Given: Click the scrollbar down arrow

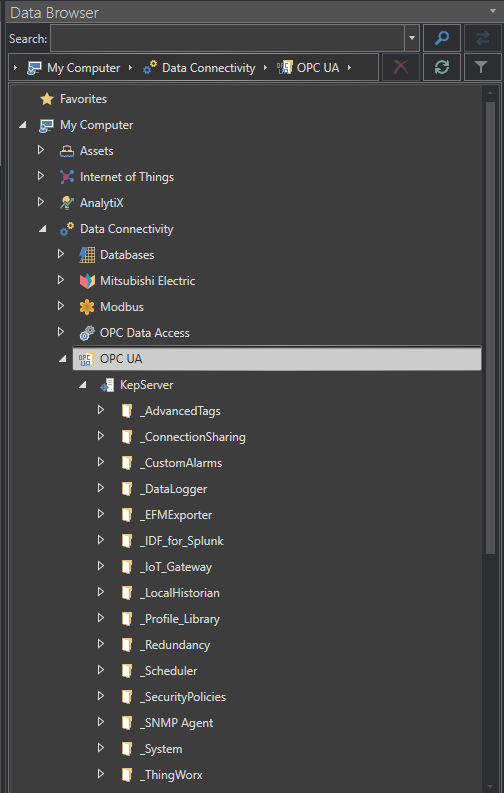Looking at the screenshot, I should 490,785.
